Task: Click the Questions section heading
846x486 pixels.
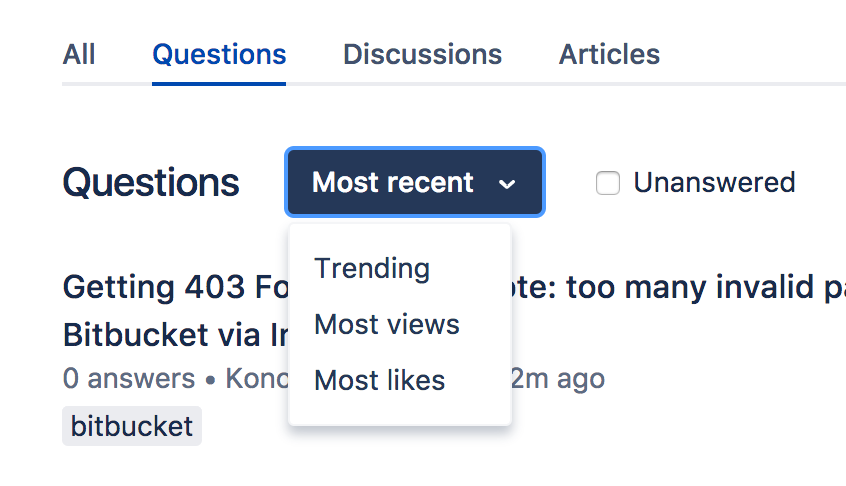Action: click(151, 183)
